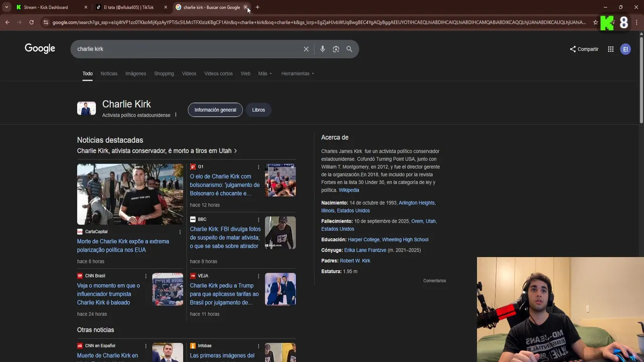Reload the page with the refresh icon
This screenshot has width=644, height=362.
point(31,22)
